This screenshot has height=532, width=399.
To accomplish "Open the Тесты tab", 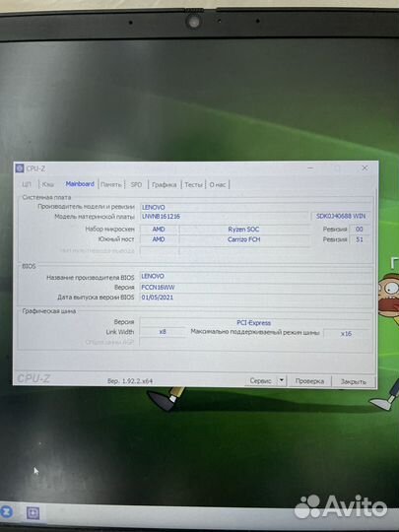I will pyautogui.click(x=193, y=184).
